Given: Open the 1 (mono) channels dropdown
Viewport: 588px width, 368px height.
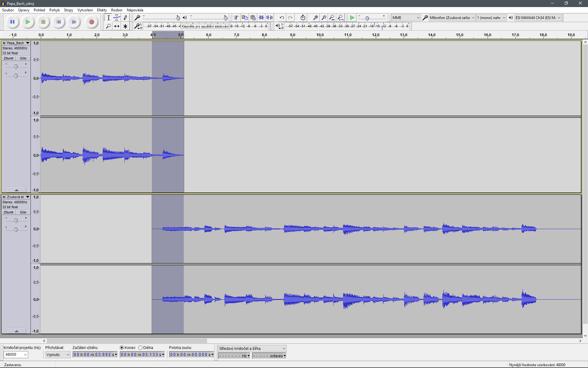Looking at the screenshot, I should pos(491,17).
